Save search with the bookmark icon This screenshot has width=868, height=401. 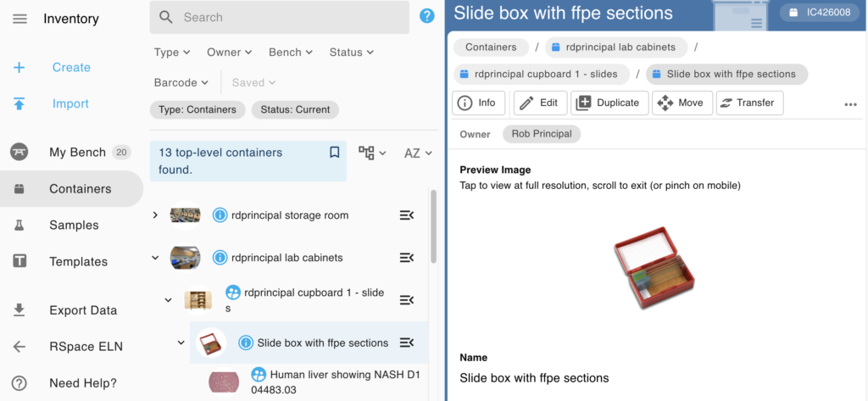coord(334,153)
